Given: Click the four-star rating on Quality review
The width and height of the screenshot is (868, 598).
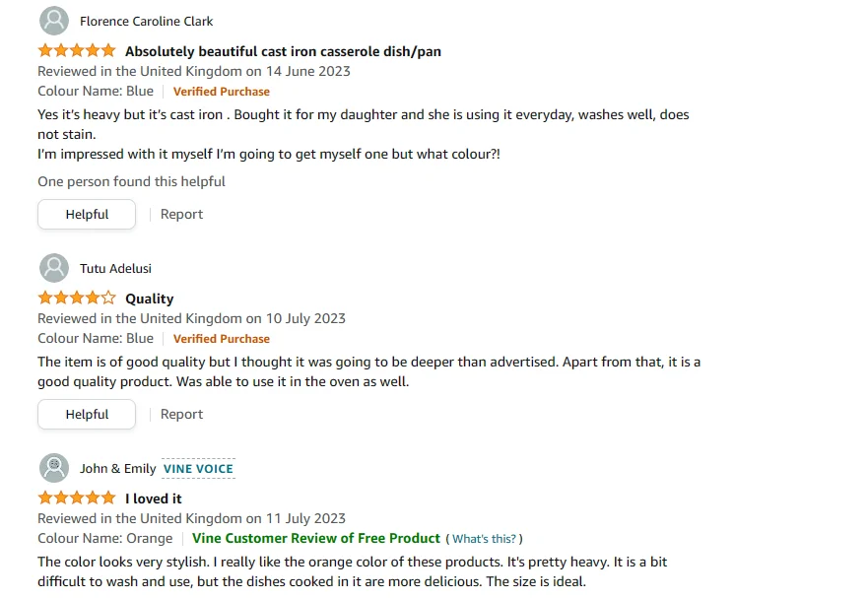Looking at the screenshot, I should coord(77,298).
